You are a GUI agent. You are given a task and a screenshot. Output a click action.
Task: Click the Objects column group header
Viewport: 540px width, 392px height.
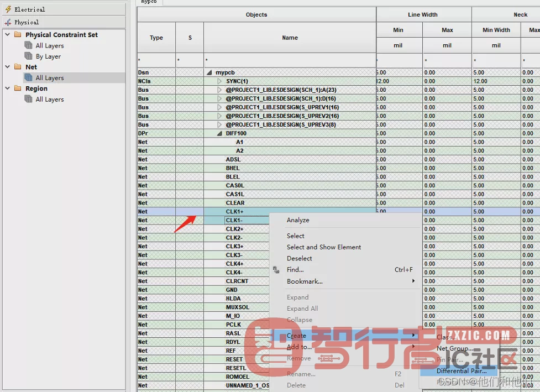pyautogui.click(x=256, y=14)
